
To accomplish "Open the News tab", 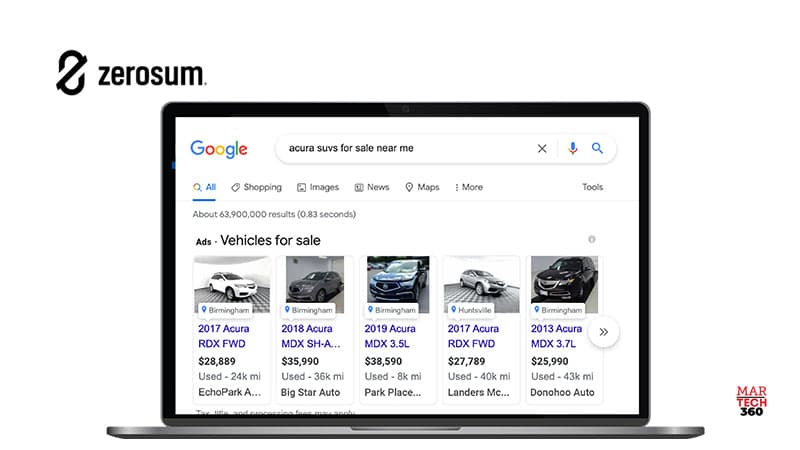I will (x=372, y=187).
